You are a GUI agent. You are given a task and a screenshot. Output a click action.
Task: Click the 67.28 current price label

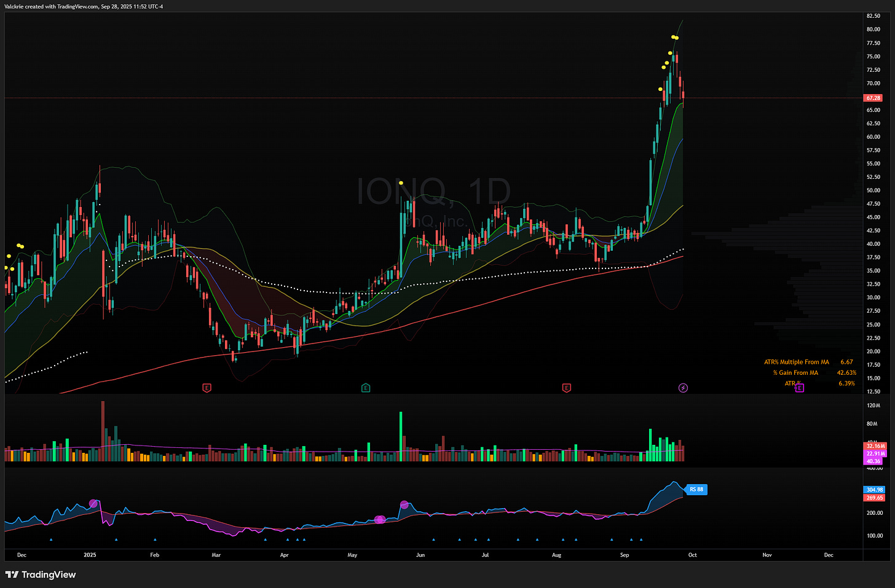coord(873,98)
